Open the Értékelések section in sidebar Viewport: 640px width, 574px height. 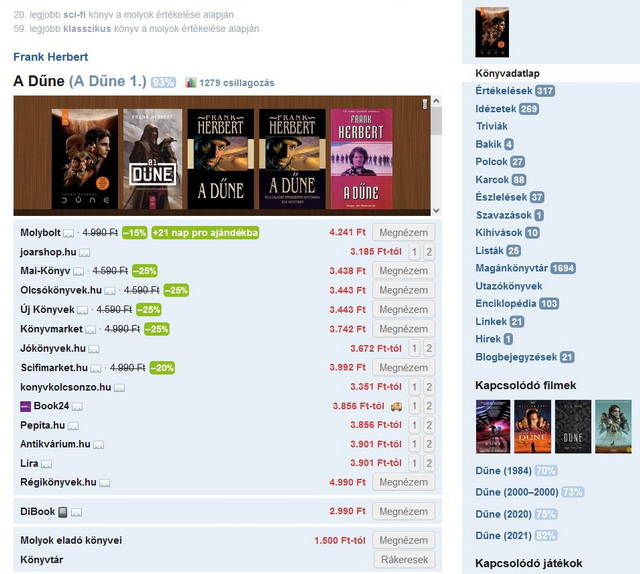pos(504,91)
